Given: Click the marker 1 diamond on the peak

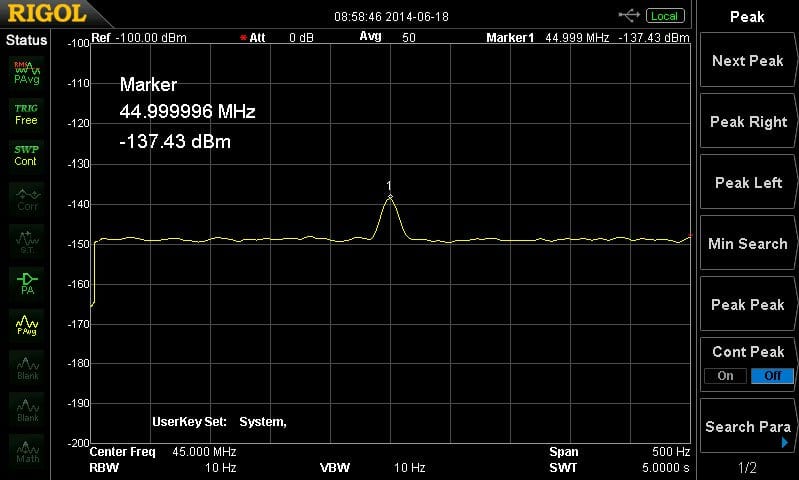Looking at the screenshot, I should pos(390,197).
